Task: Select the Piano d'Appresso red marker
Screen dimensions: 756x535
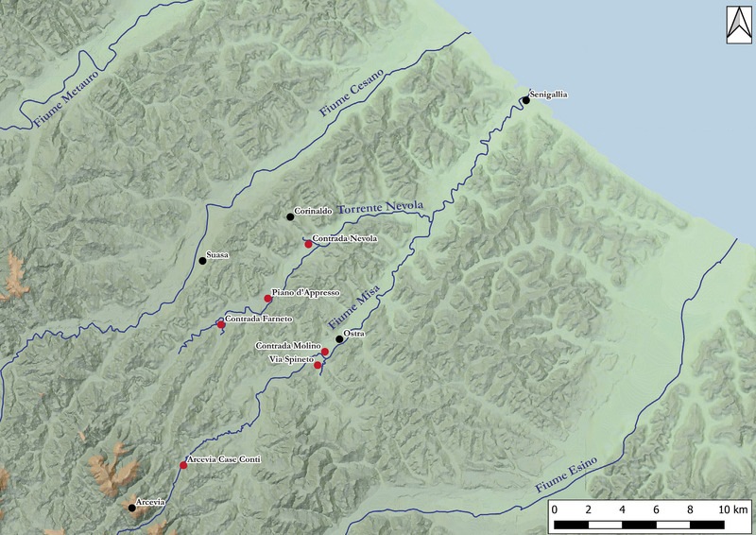Action: (268, 299)
